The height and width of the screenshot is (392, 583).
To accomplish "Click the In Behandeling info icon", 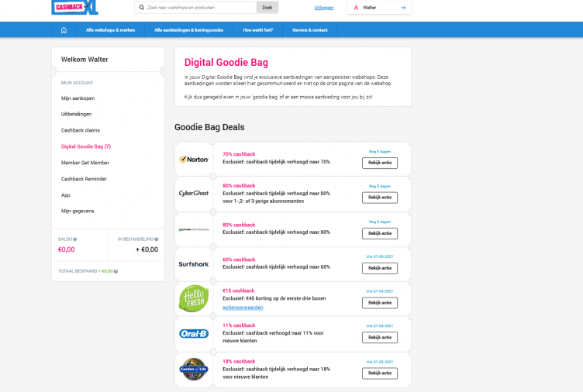I will coord(156,239).
